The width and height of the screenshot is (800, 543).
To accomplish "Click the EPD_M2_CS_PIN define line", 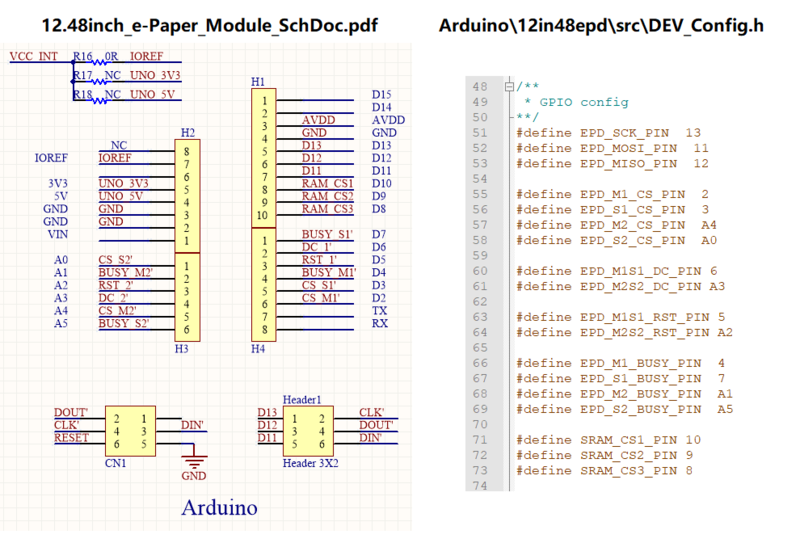I will click(616, 225).
